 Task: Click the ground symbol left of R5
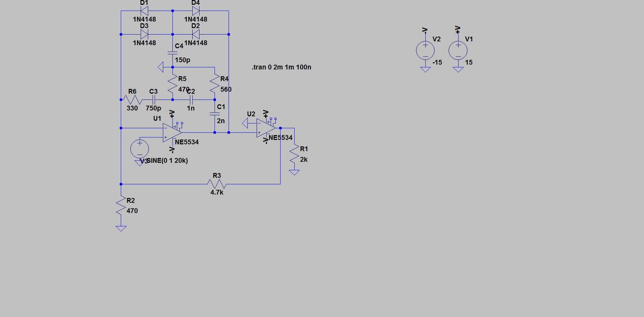point(160,67)
